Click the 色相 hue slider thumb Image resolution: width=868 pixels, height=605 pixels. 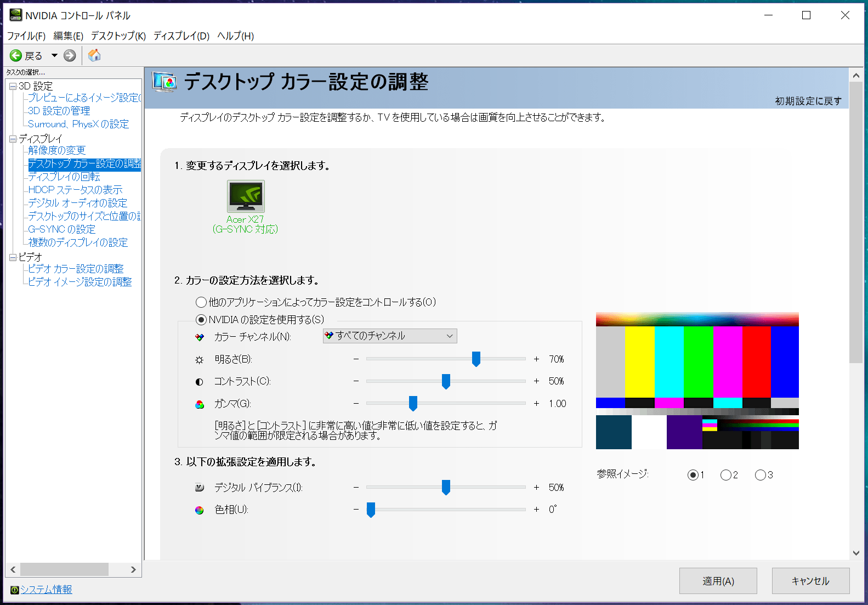click(x=371, y=510)
